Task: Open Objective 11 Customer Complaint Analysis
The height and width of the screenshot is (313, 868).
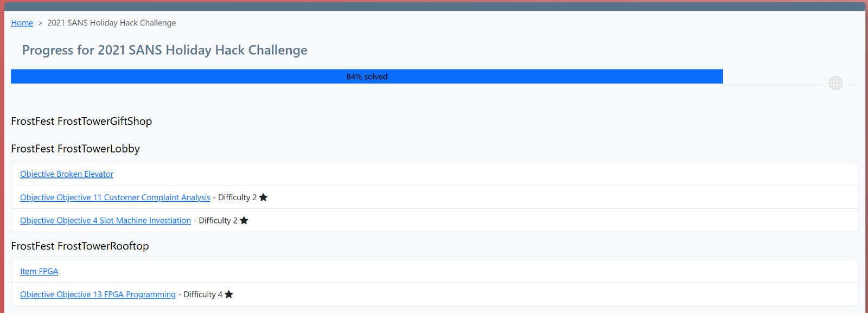Action: (x=115, y=197)
